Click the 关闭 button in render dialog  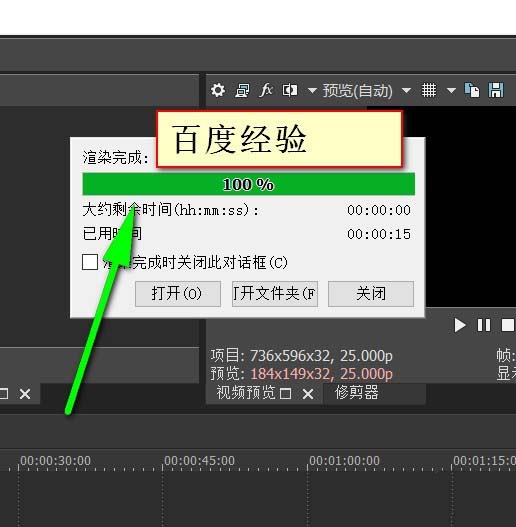(371, 294)
